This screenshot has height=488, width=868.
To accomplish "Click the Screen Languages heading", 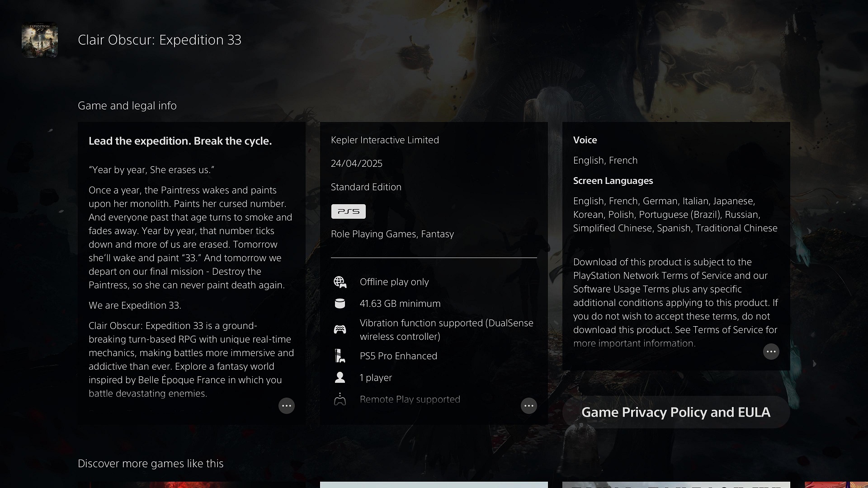I will 613,181.
